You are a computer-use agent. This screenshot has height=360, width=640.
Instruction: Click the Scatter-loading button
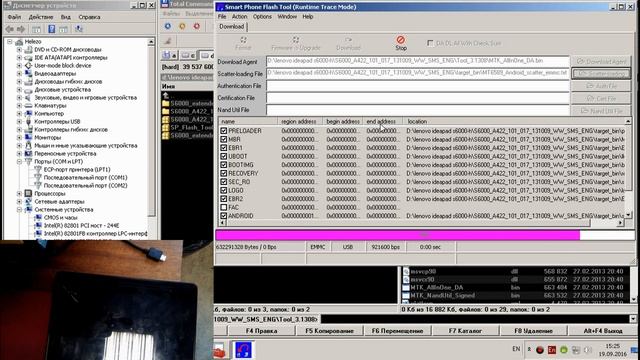click(x=601, y=74)
